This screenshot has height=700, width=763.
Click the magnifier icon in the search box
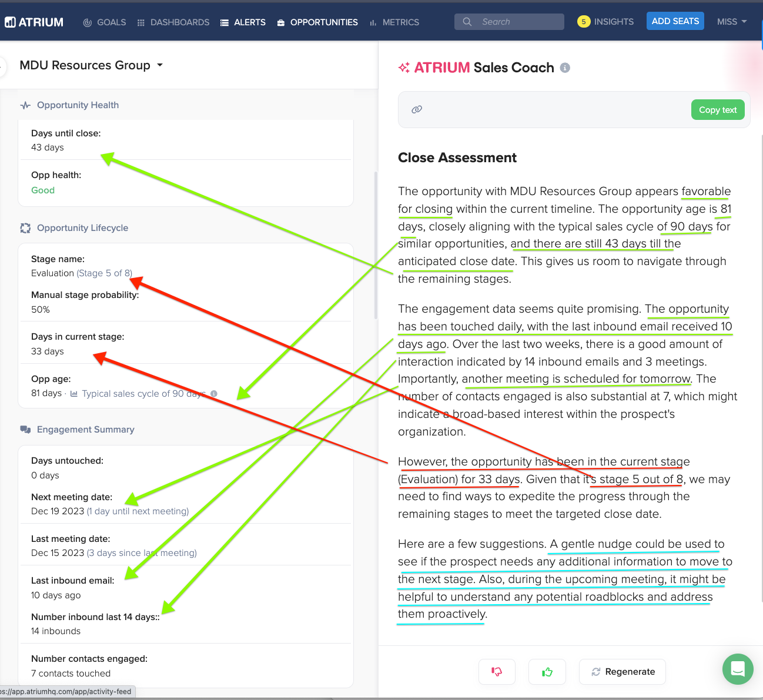point(467,22)
